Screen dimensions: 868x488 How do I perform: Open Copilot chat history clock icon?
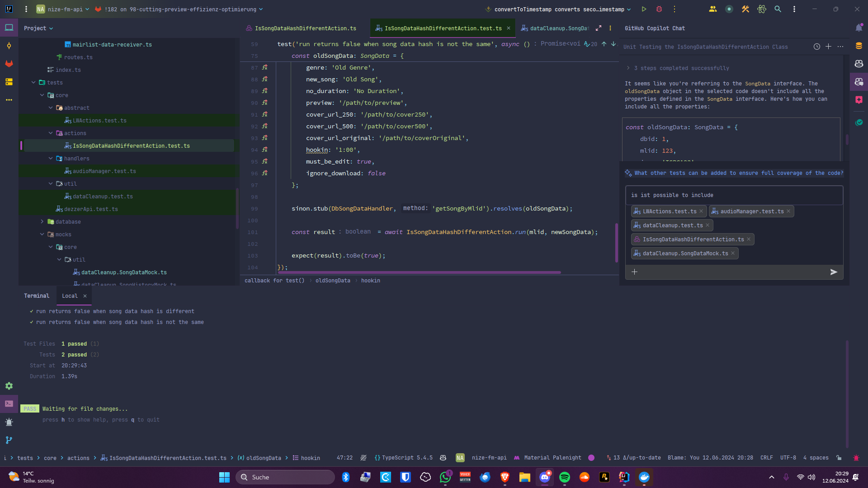pos(816,47)
